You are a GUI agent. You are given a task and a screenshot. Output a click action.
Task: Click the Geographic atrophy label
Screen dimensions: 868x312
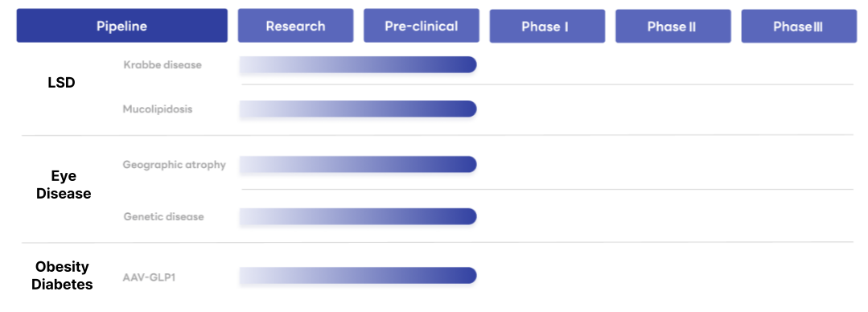tap(175, 165)
